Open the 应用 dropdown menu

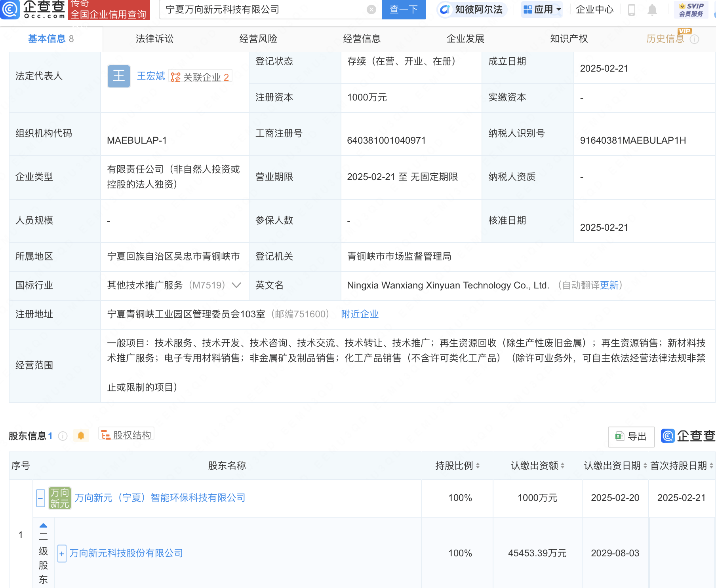pyautogui.click(x=542, y=9)
